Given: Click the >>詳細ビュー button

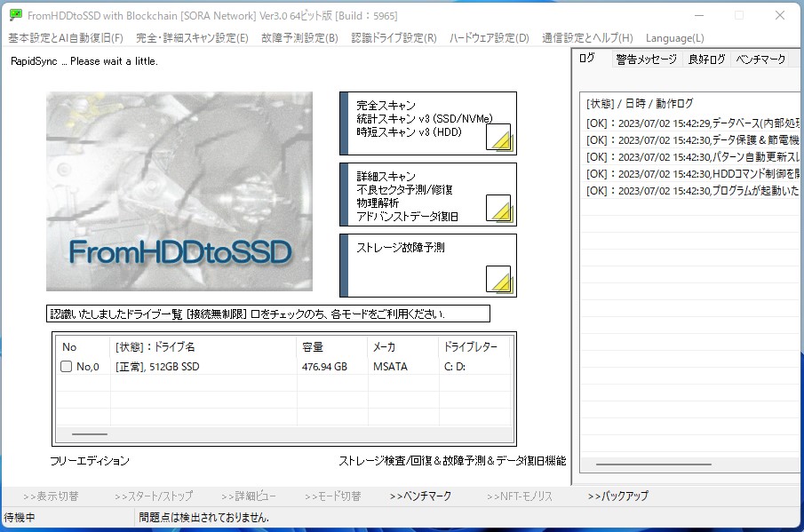Looking at the screenshot, I should pyautogui.click(x=249, y=496).
